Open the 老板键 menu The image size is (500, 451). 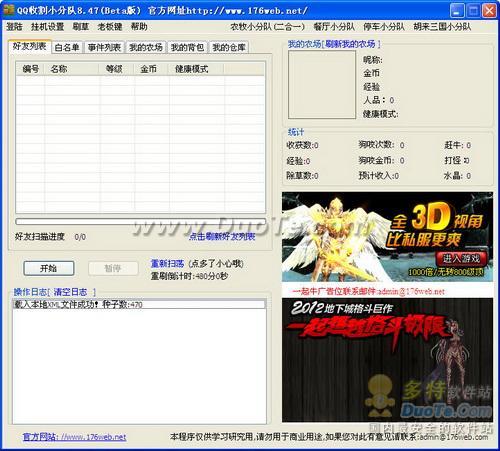click(110, 27)
